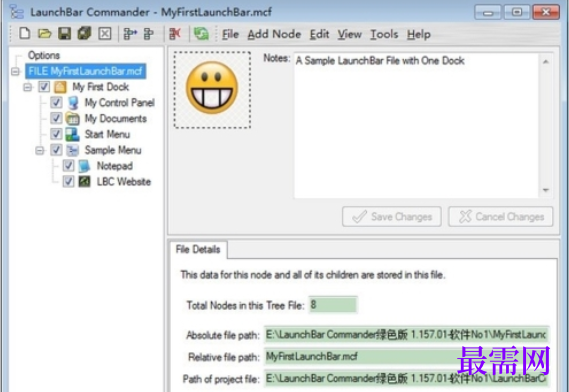569x392 pixels.
Task: Click the Save Changes button
Action: 392,217
